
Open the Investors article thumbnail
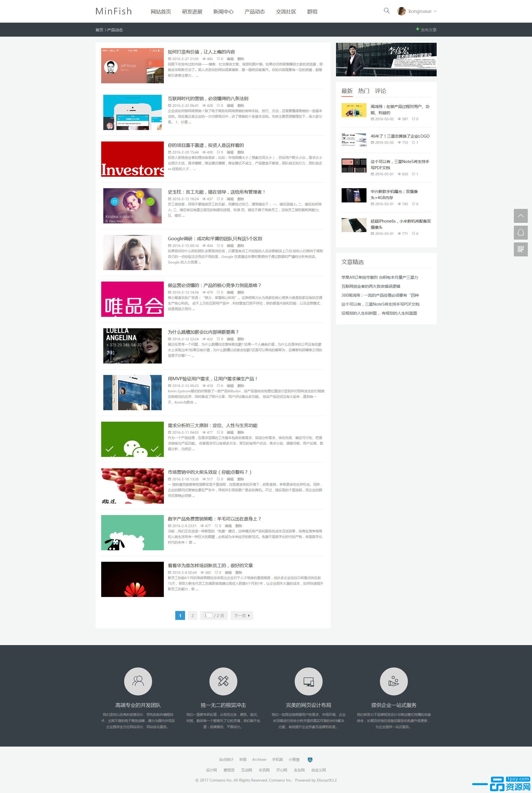[x=132, y=159]
